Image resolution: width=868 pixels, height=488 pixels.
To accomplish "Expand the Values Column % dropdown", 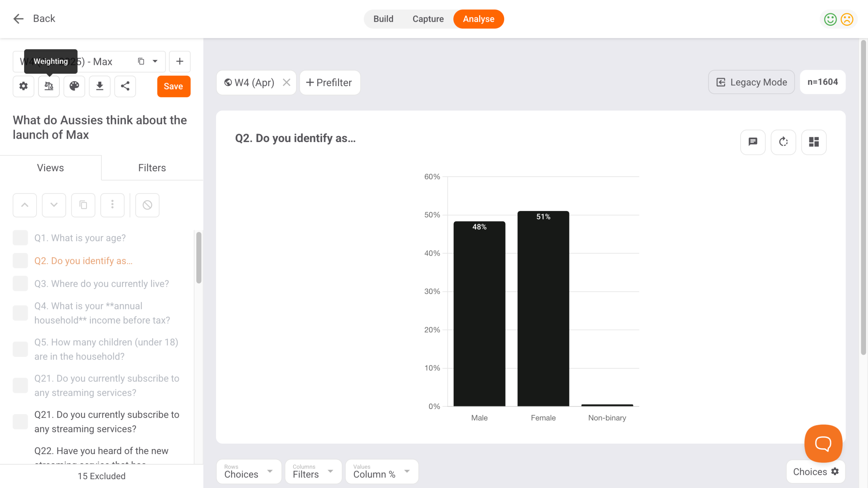I will [381, 471].
